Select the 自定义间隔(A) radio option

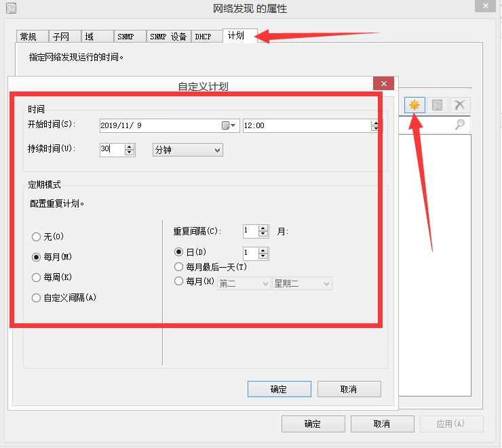click(x=36, y=298)
